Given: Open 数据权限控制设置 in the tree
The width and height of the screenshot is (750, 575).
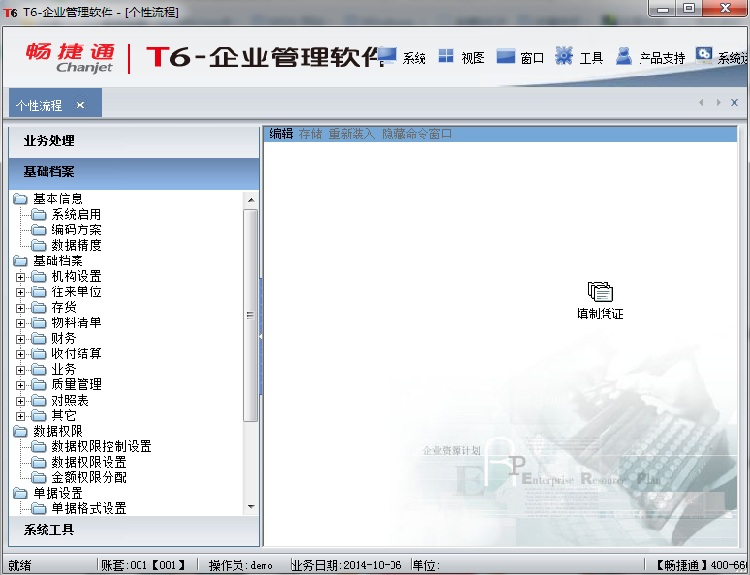Looking at the screenshot, I should (101, 447).
